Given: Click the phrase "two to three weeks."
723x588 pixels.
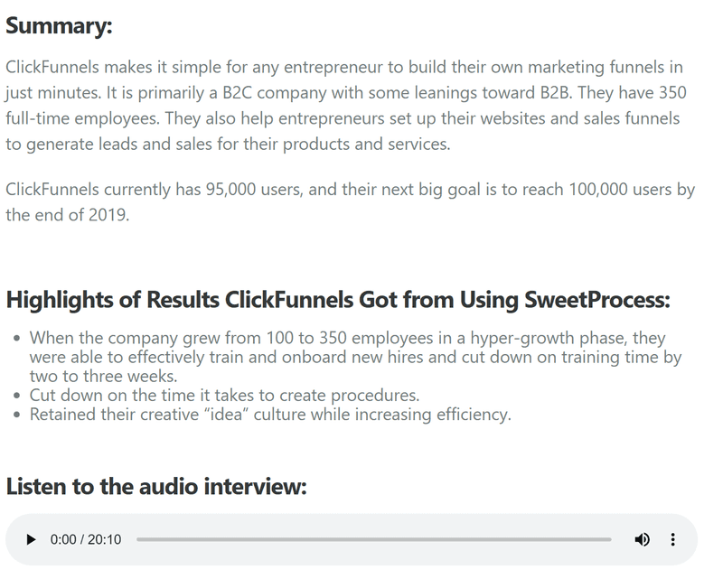Looking at the screenshot, I should (104, 377).
